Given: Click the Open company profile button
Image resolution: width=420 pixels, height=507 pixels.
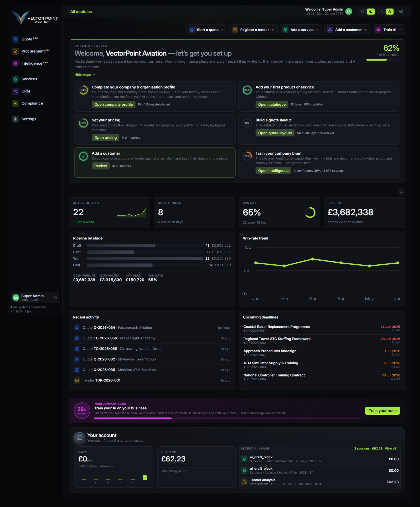Looking at the screenshot, I should coord(114,104).
